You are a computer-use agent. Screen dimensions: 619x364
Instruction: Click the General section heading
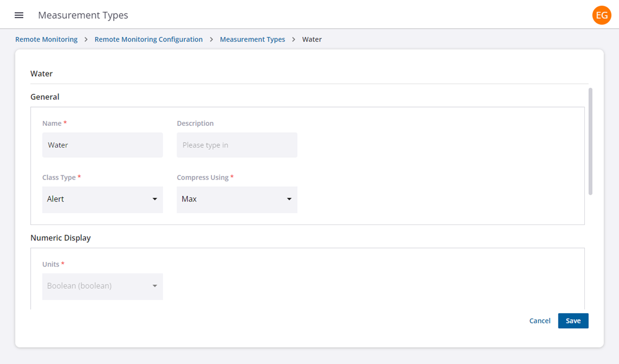pyautogui.click(x=45, y=97)
